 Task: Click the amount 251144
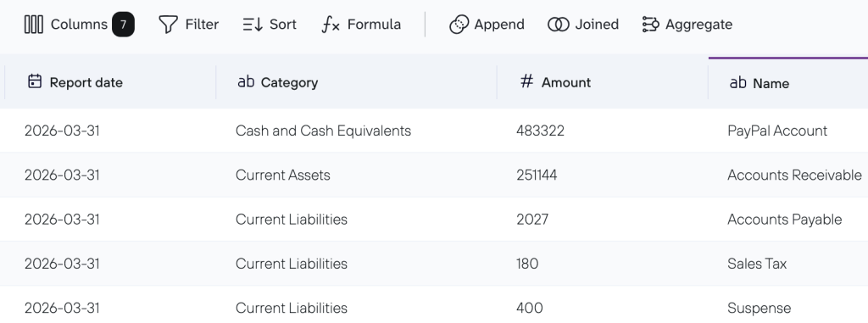[x=537, y=175]
